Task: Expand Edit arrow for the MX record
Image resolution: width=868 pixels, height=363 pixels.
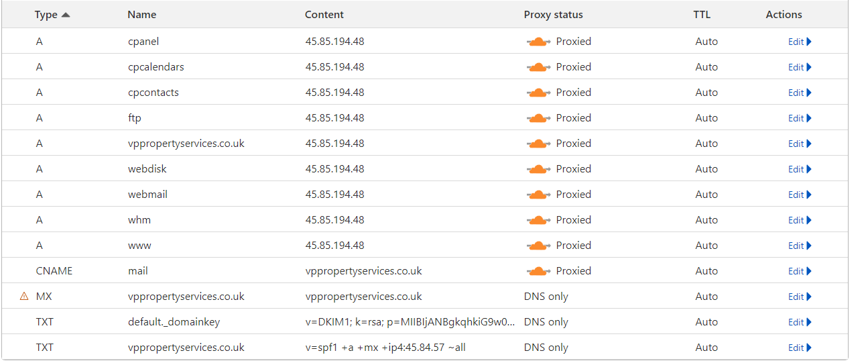Action: click(809, 297)
